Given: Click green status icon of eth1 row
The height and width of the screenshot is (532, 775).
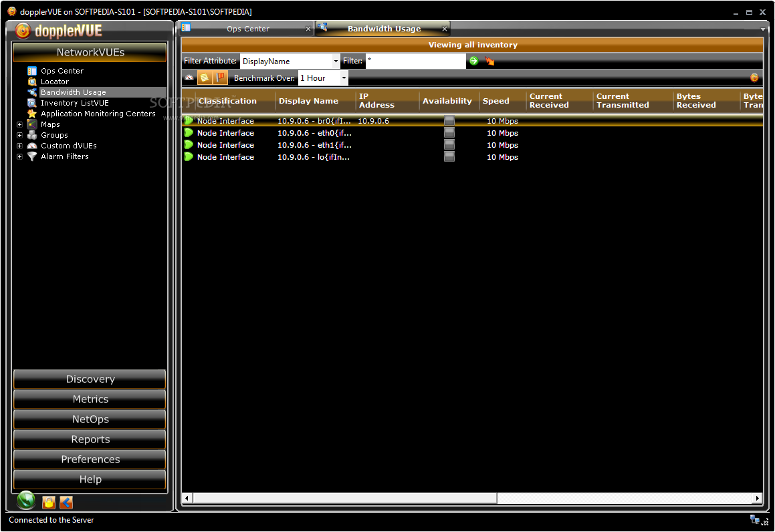Looking at the screenshot, I should pos(189,144).
